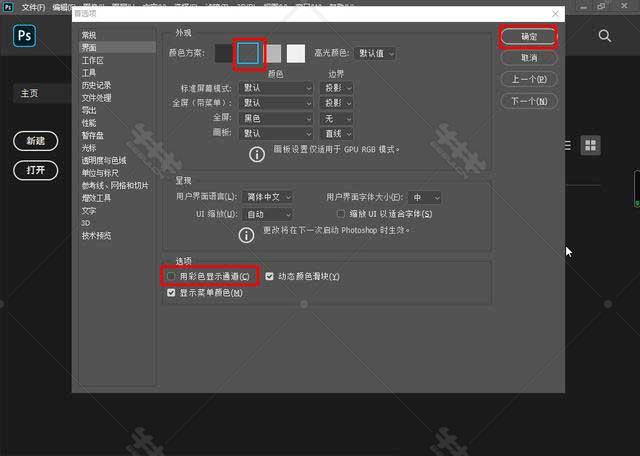This screenshot has width=640, height=456.
Task: Open 全屏(带菜单) color dropdown
Action: [276, 103]
